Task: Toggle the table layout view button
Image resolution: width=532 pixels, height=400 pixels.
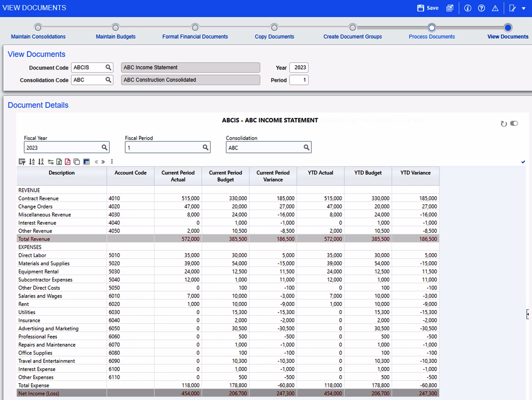Action: click(x=86, y=162)
